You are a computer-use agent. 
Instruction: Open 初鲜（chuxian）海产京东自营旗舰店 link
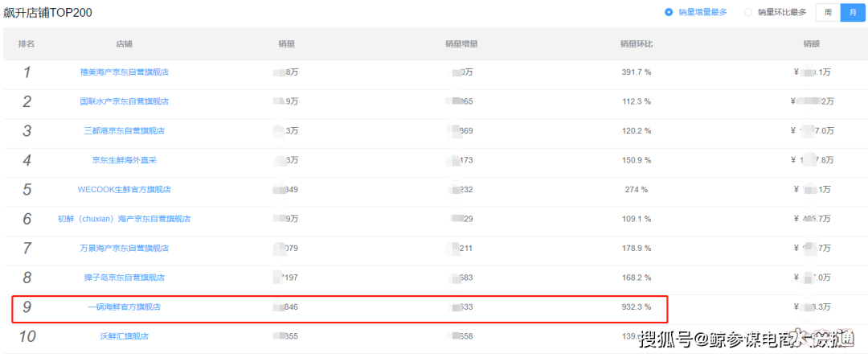tap(124, 219)
